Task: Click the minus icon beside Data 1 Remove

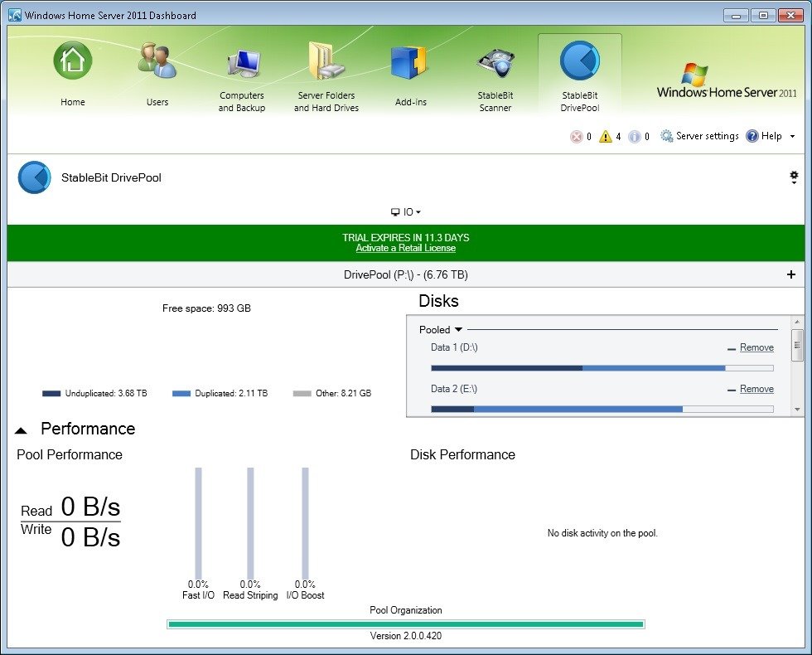Action: coord(731,349)
